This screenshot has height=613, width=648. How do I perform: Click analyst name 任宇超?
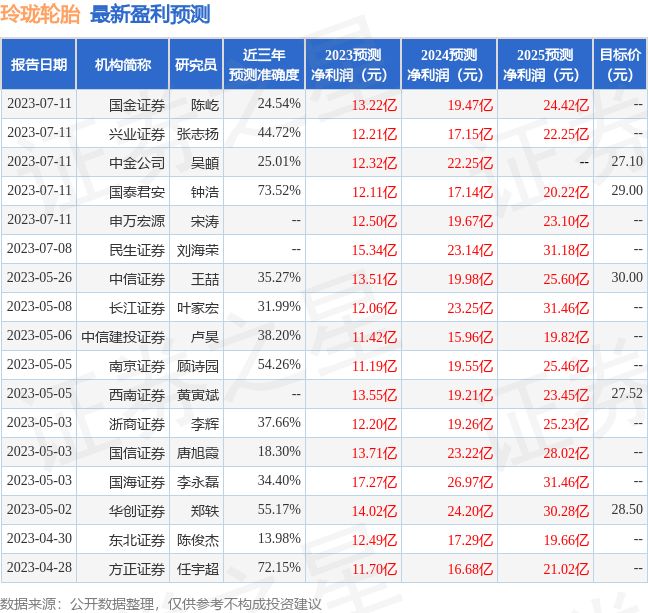pyautogui.click(x=198, y=569)
